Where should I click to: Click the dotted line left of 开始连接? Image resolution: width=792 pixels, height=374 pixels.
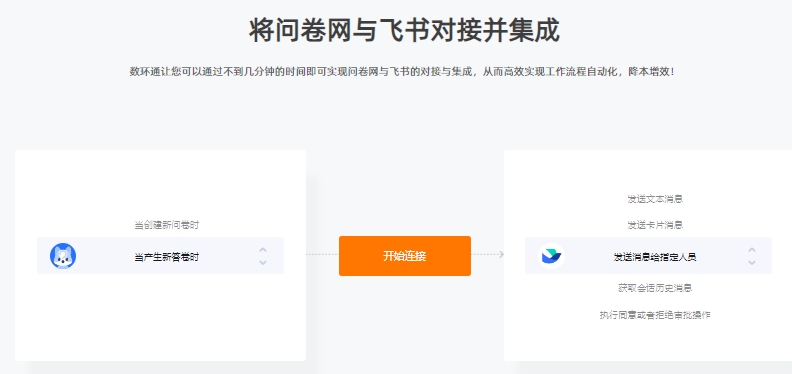(322, 254)
